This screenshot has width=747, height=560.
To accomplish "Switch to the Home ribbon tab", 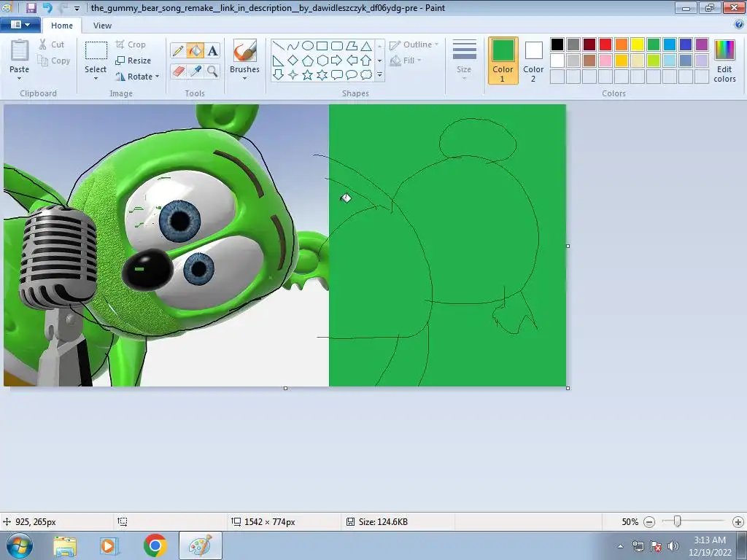I will (62, 26).
